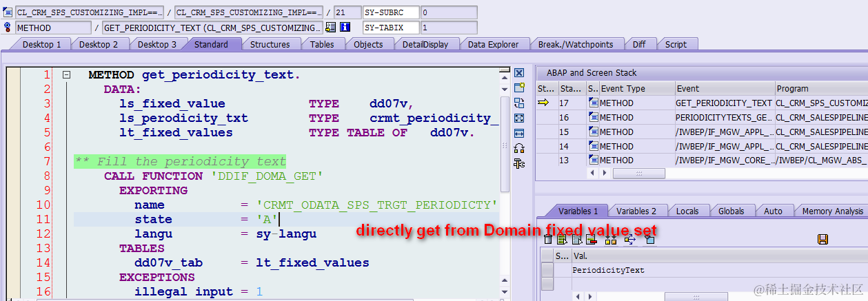Click the new tool icon in tool column
This screenshot has height=301, width=868.
[x=520, y=88]
